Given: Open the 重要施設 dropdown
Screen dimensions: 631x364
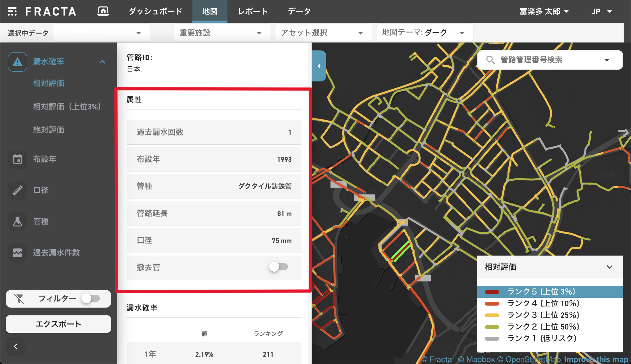Looking at the screenshot, I should pos(222,33).
